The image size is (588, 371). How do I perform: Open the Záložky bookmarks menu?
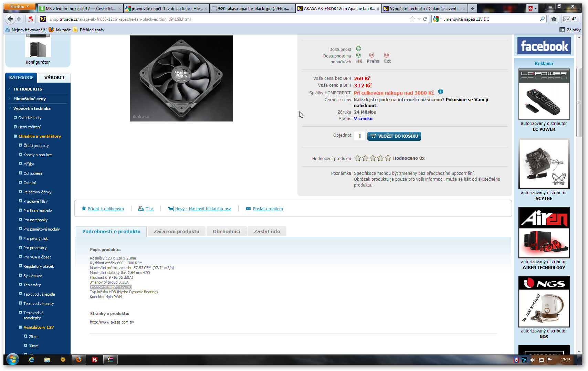point(570,30)
